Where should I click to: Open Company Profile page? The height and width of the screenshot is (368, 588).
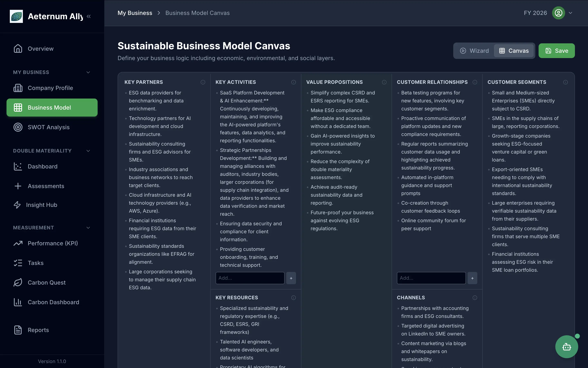52,88
